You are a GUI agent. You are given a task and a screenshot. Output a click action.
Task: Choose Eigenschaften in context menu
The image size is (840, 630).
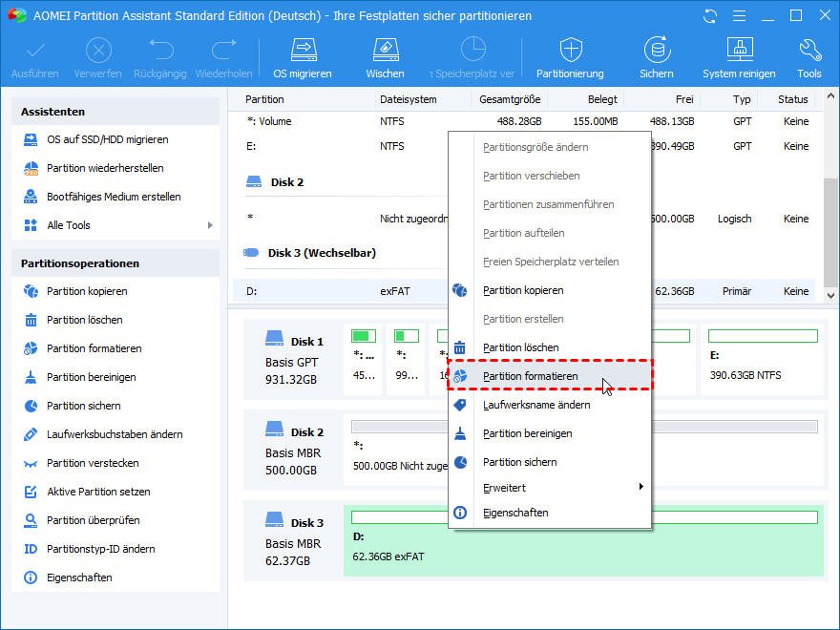point(550,513)
